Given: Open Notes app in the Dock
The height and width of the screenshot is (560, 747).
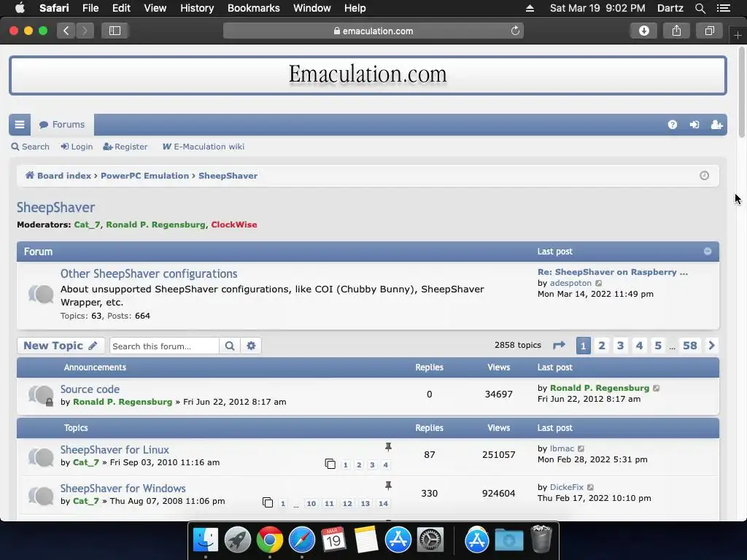Looking at the screenshot, I should coord(365,540).
